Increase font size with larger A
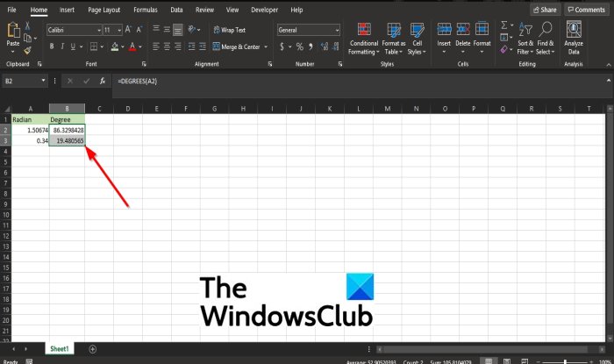This screenshot has height=364, width=614. point(128,29)
